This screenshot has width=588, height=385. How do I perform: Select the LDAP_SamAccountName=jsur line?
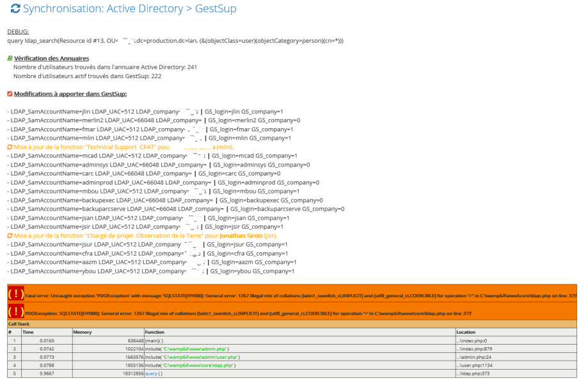click(x=147, y=245)
